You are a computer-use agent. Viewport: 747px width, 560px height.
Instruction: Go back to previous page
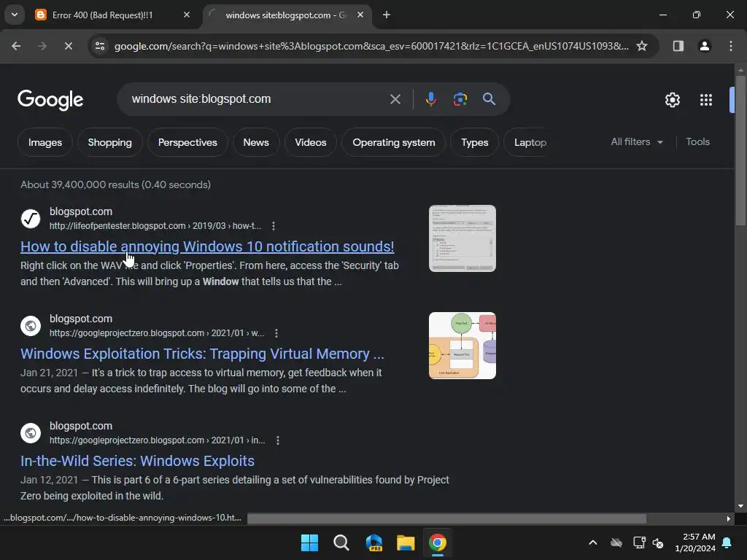tap(16, 46)
